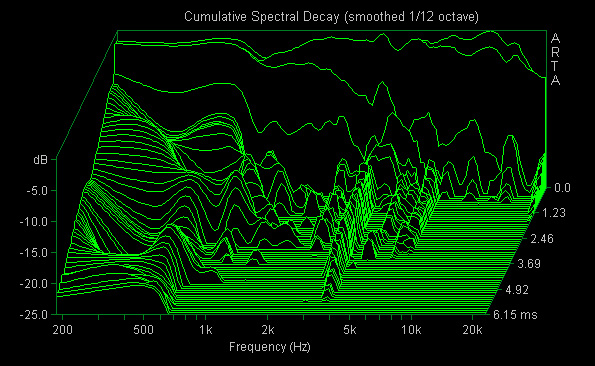595x366 pixels.
Task: Select the '0.0' time axis value
Action: point(562,188)
